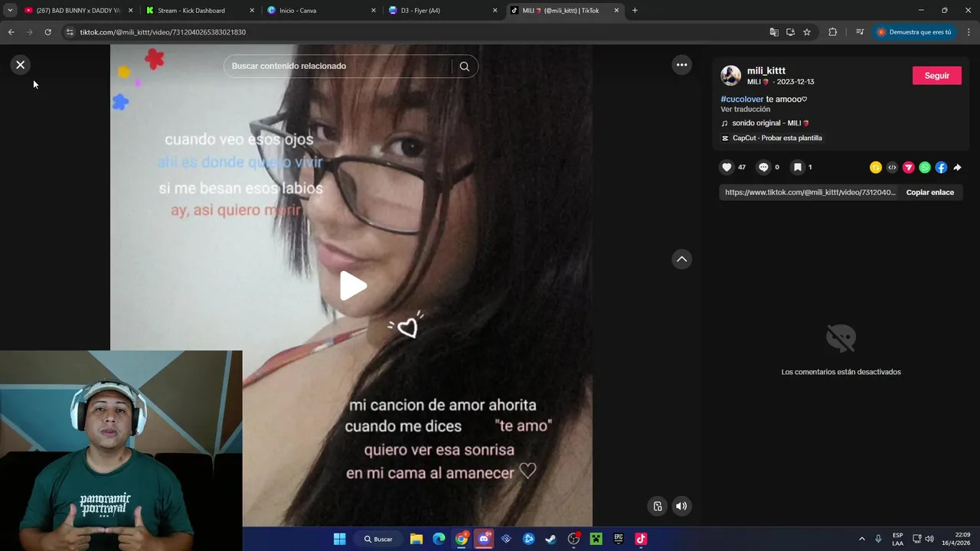Click the taskbar 'Buscar' search box

click(x=378, y=539)
